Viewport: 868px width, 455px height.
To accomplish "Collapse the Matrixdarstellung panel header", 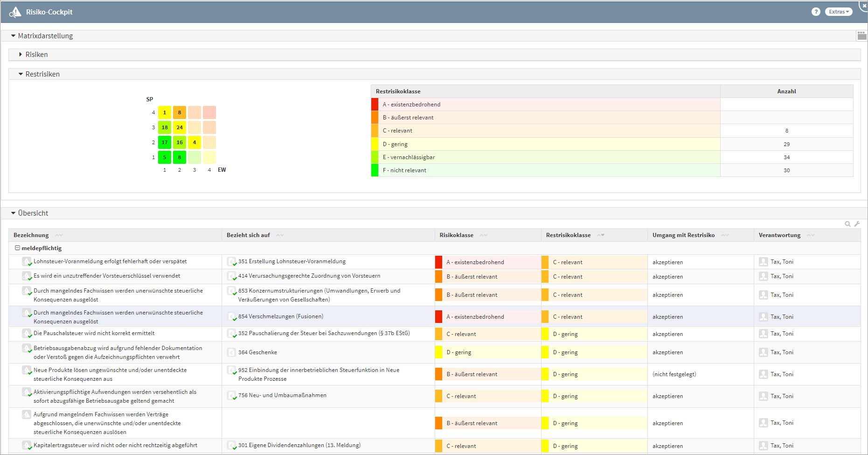I will pyautogui.click(x=13, y=36).
